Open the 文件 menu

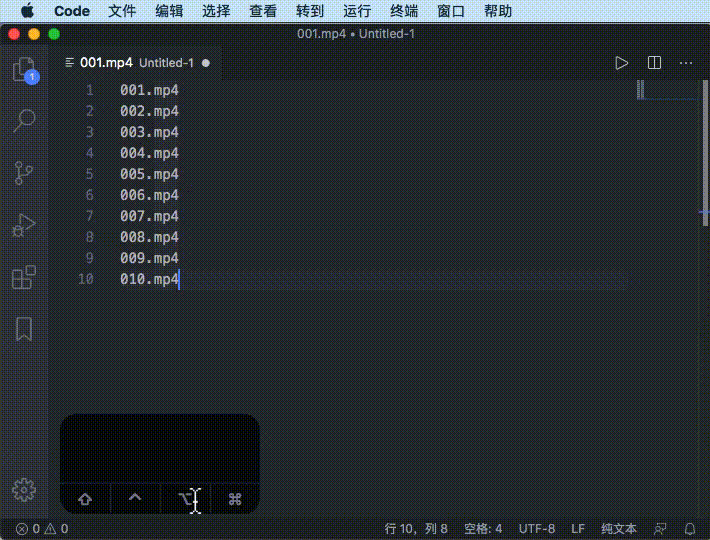tap(122, 11)
